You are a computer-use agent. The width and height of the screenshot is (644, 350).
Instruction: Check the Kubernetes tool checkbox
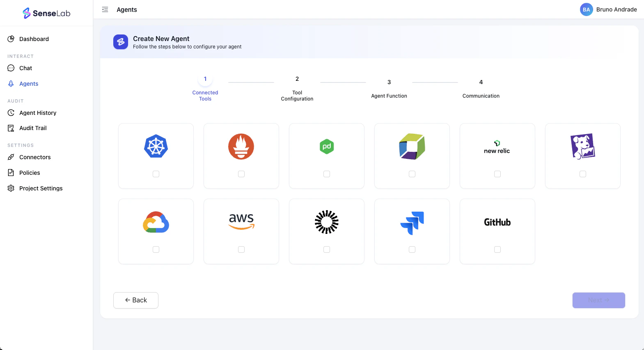[x=156, y=174]
